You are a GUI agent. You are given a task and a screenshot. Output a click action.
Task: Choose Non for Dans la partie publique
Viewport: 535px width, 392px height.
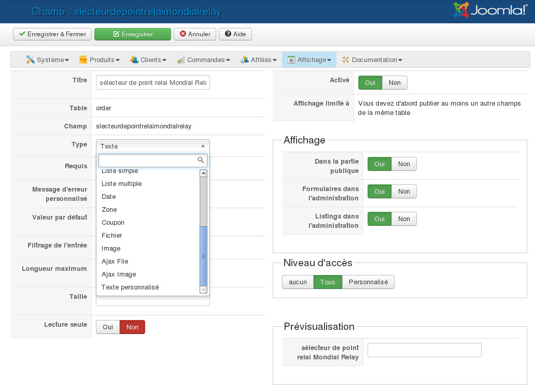click(404, 164)
